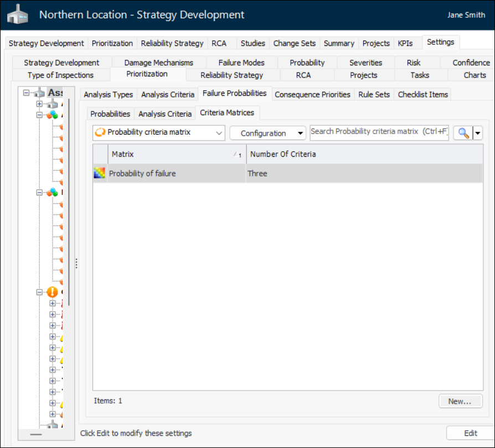Select the orange exclamation warning icon in tree

tap(52, 292)
